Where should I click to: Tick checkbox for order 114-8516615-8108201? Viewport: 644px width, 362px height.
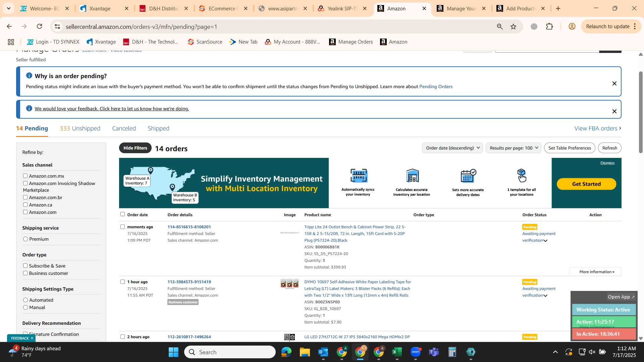click(122, 227)
